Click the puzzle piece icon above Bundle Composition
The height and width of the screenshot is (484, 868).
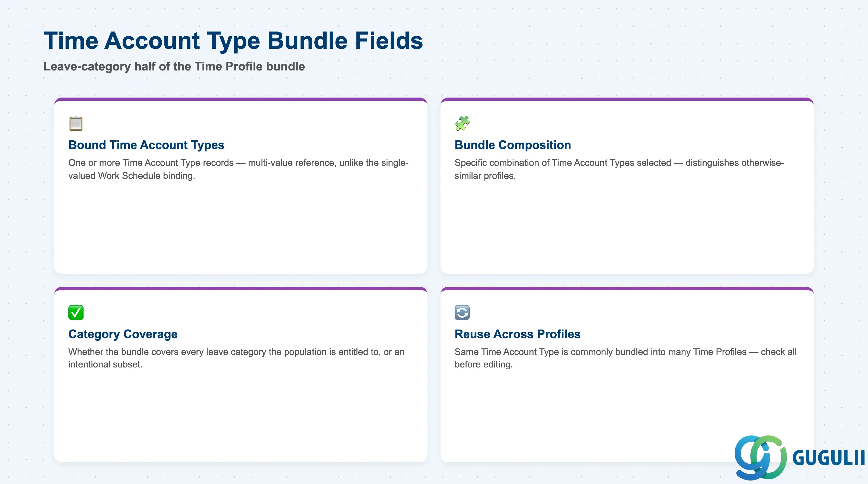(x=462, y=123)
